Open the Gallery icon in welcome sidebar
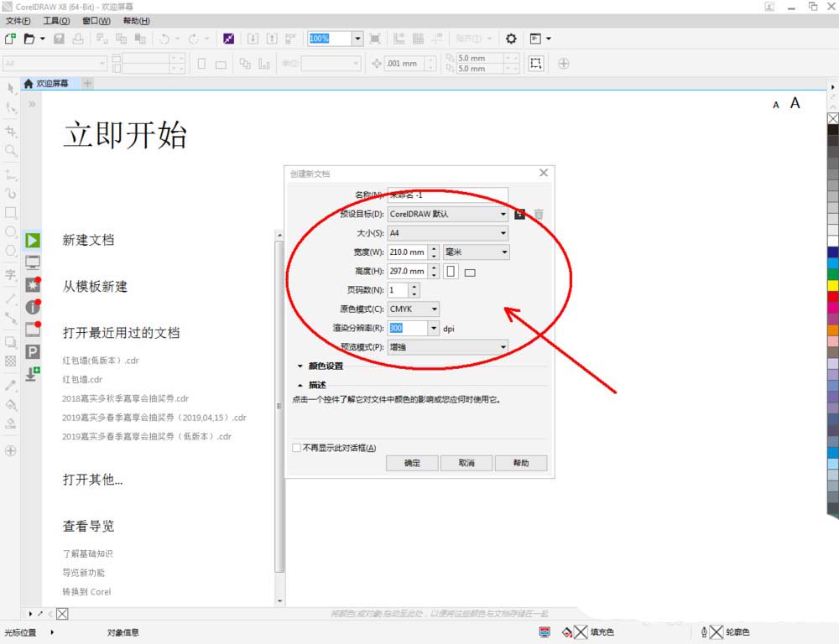 click(33, 329)
